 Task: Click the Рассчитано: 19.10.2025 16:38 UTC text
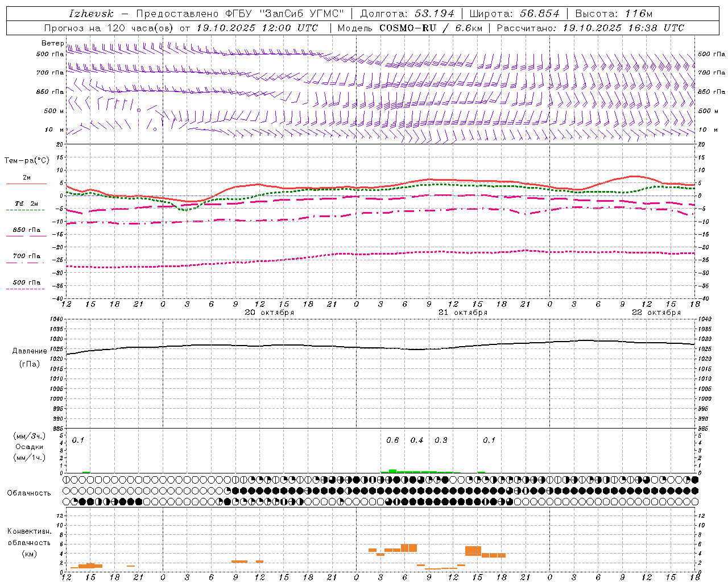coord(590,28)
